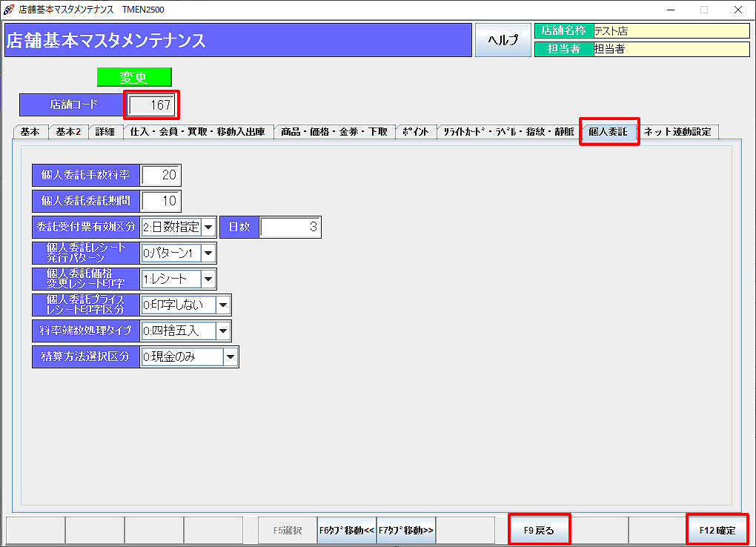
Task: Open the 料率端数処理タイプ dropdown
Action: click(223, 331)
